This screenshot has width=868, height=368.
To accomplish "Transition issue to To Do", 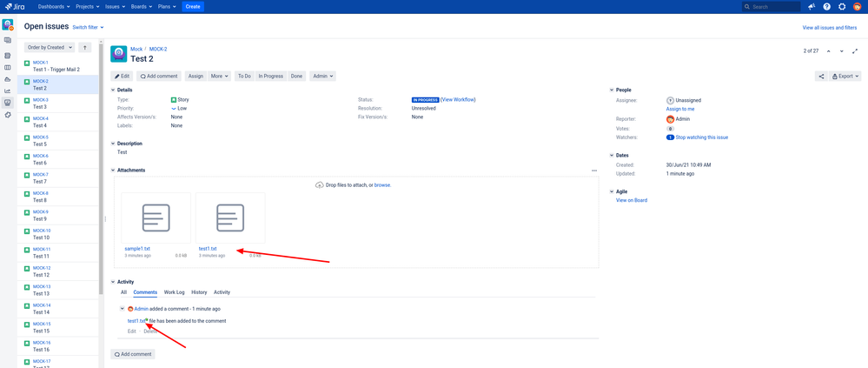I will (x=244, y=77).
